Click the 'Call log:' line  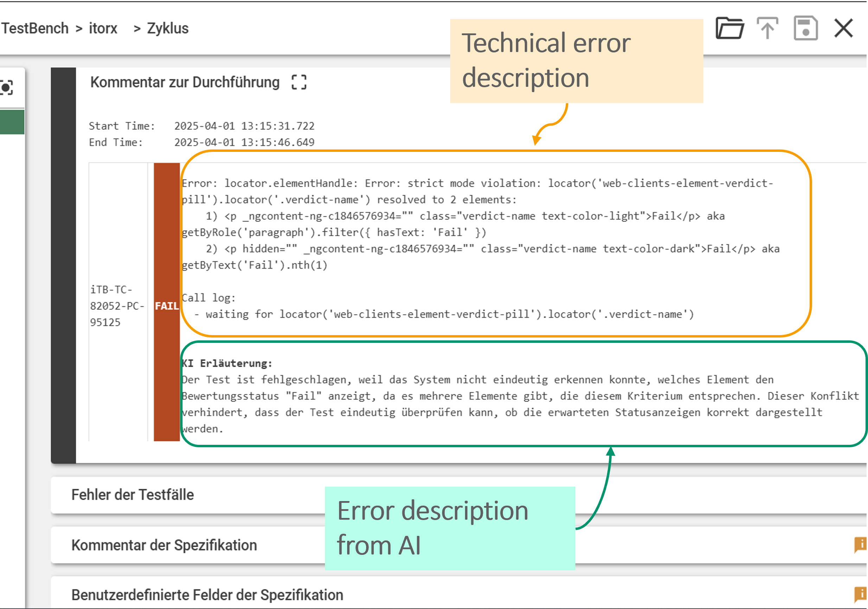209,298
